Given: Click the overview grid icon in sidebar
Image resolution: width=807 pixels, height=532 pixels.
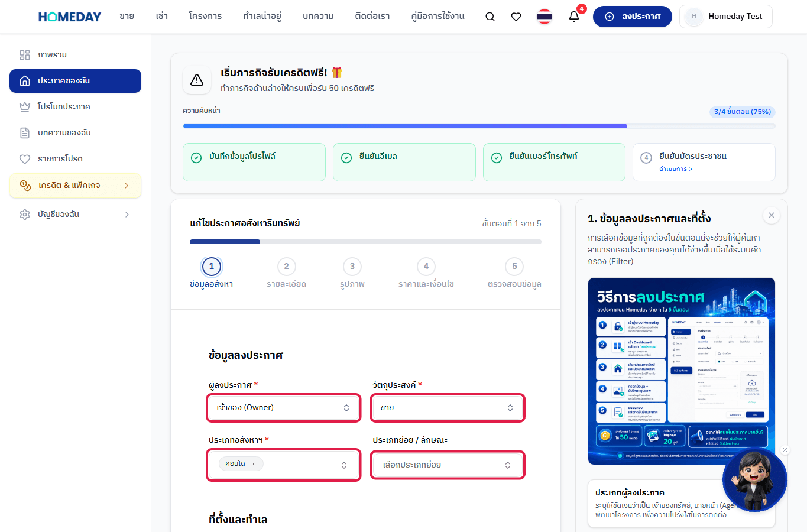Looking at the screenshot, I should (x=25, y=55).
